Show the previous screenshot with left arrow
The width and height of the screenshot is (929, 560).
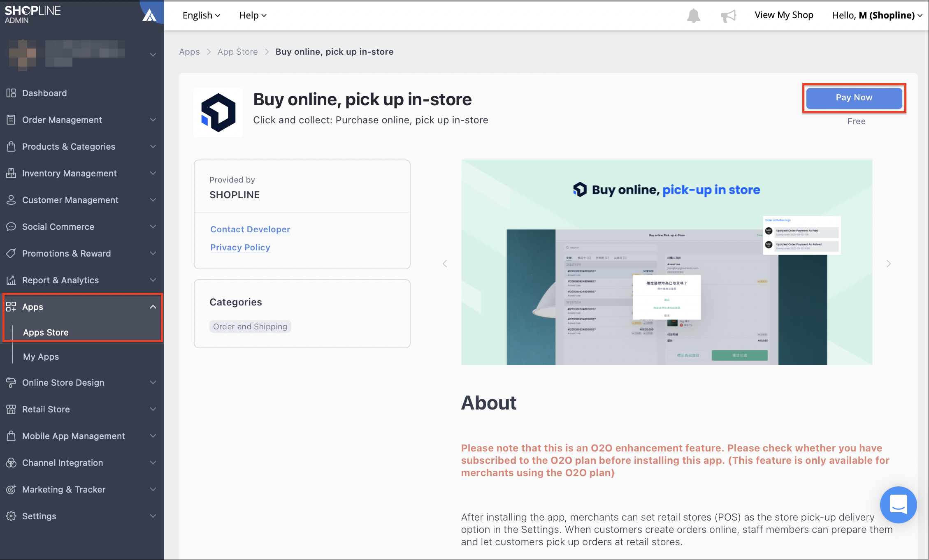(x=445, y=264)
